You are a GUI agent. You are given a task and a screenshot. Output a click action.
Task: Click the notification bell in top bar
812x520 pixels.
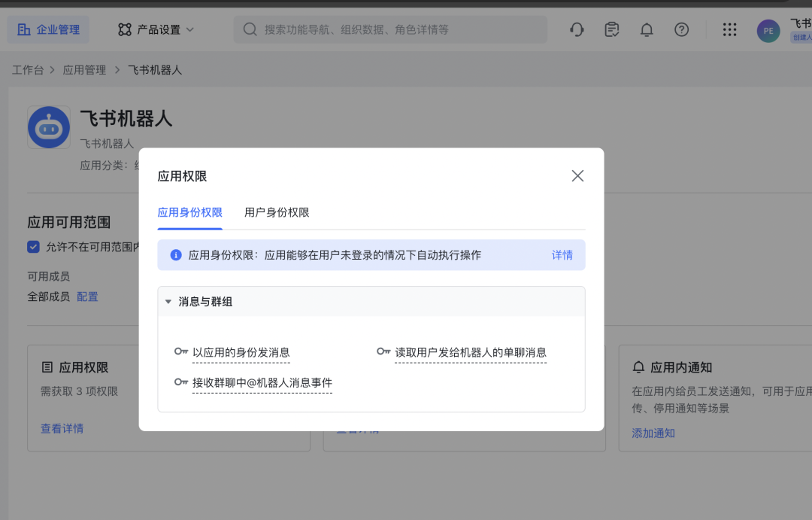(647, 29)
